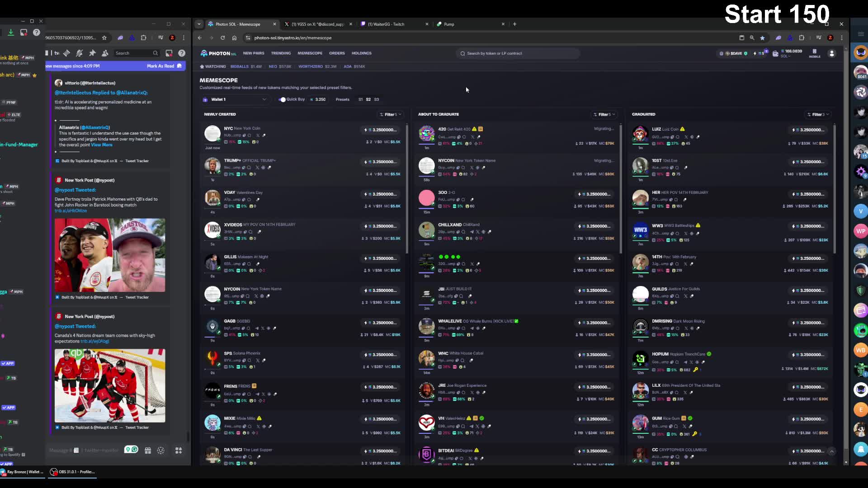Click the home icon in Photon browser
The width and height of the screenshot is (868, 488).
click(x=234, y=38)
